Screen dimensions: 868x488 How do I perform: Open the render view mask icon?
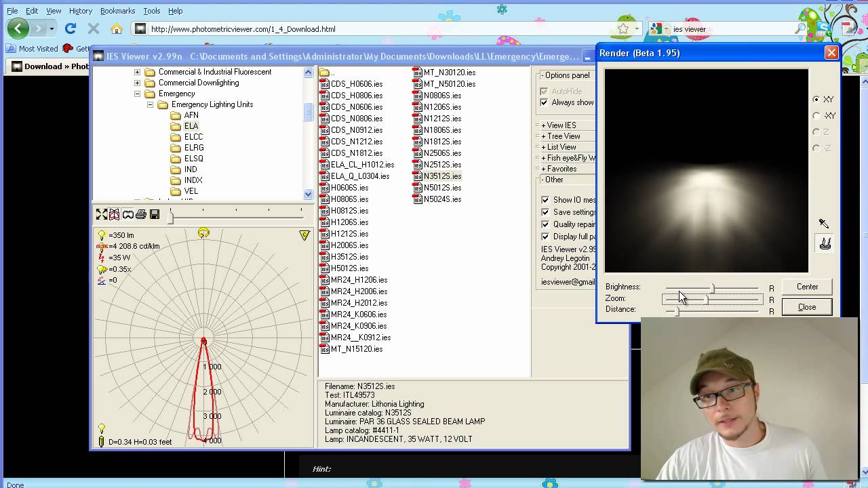pos(127,215)
